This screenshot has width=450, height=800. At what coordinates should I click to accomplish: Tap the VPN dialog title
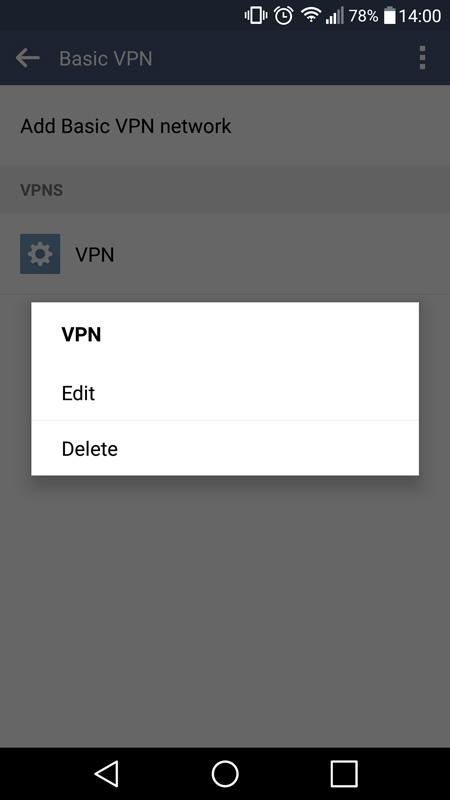tap(81, 334)
